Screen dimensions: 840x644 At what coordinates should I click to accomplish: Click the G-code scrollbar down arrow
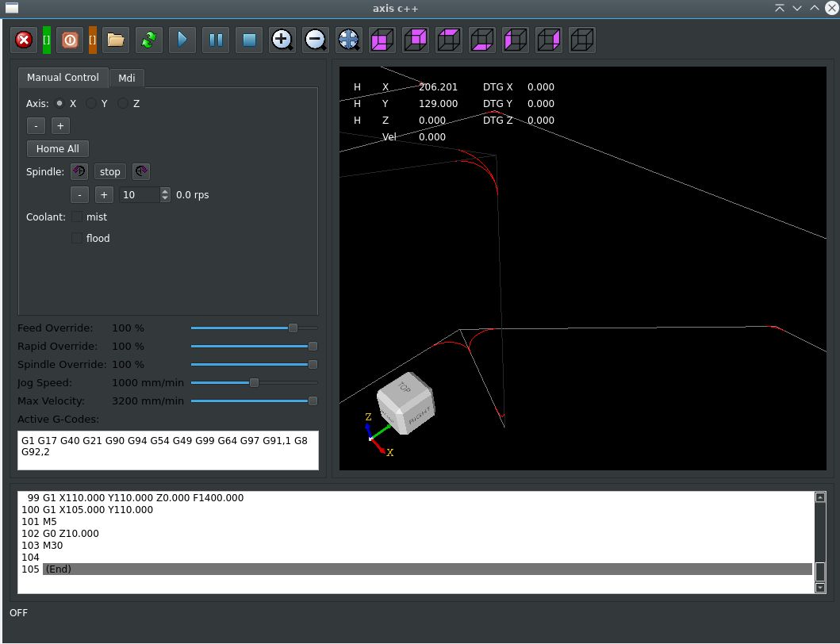click(x=819, y=588)
